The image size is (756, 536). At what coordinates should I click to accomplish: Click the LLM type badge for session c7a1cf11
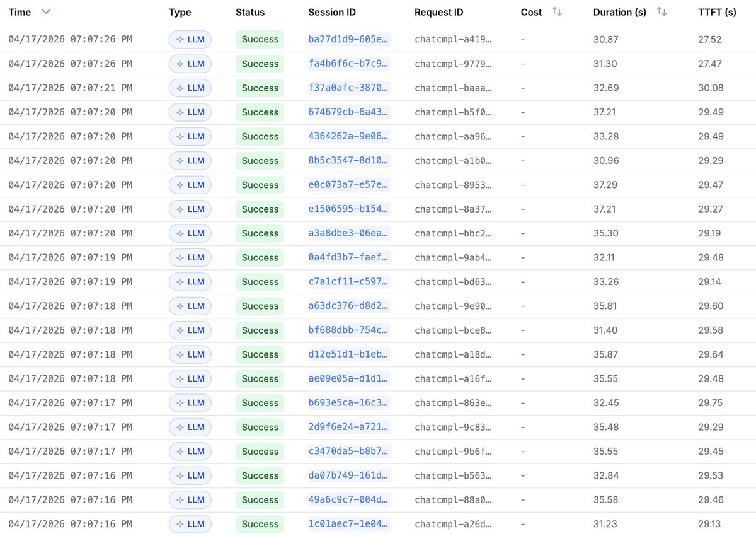tap(190, 282)
